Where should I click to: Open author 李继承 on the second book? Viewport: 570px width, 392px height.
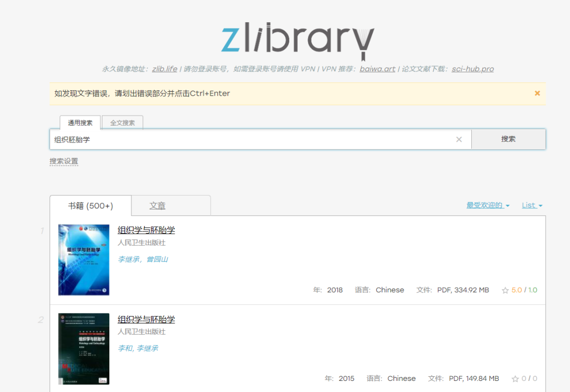click(148, 348)
